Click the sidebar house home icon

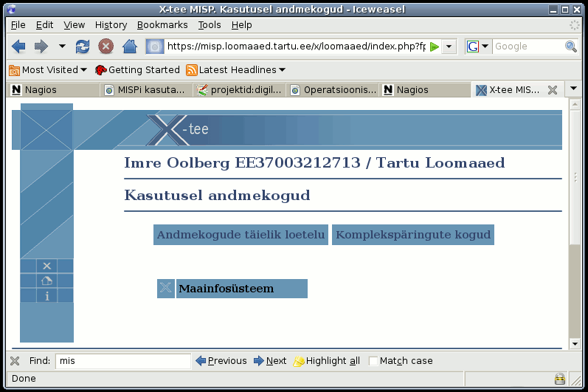point(47,281)
